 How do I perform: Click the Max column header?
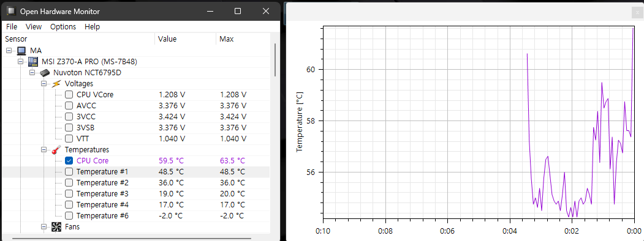(x=243, y=39)
